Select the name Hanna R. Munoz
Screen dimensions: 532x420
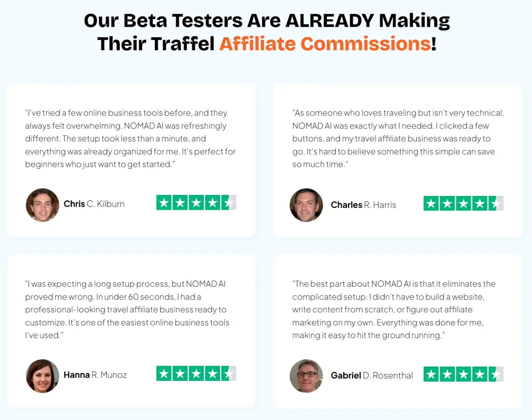[95, 375]
